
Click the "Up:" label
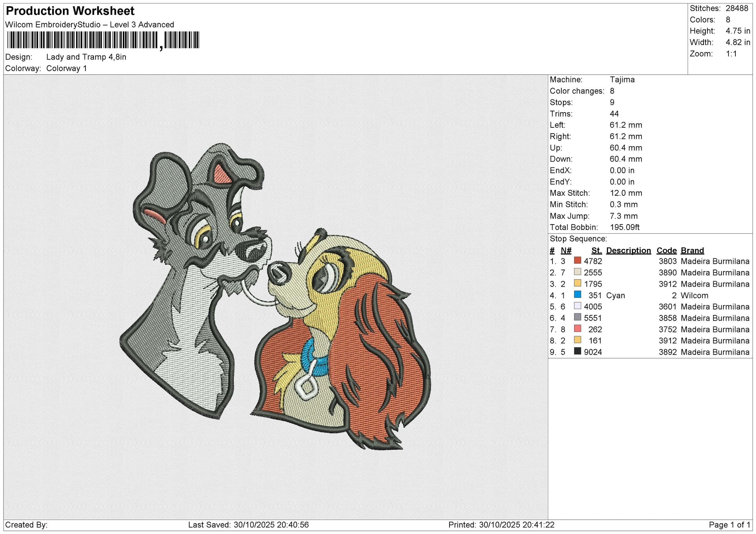(556, 148)
